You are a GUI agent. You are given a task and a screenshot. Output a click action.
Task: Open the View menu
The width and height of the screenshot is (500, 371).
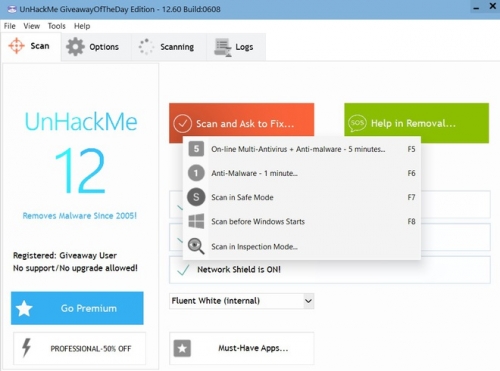point(32,26)
